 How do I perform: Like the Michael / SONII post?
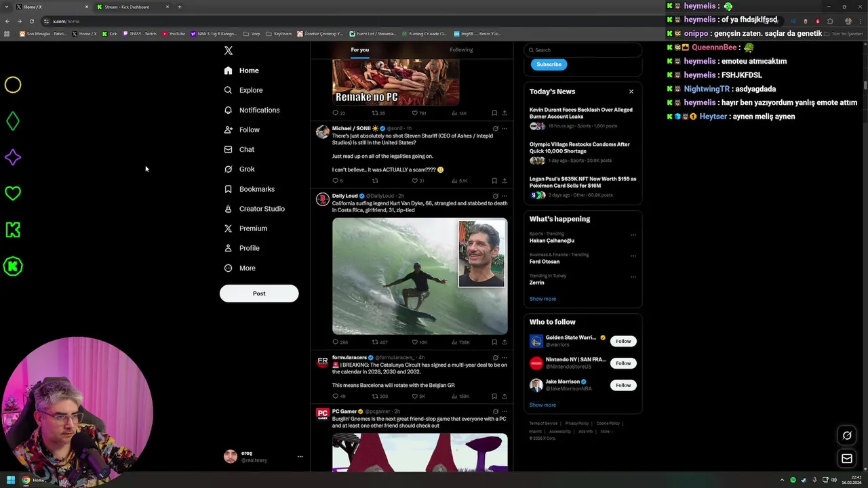415,181
